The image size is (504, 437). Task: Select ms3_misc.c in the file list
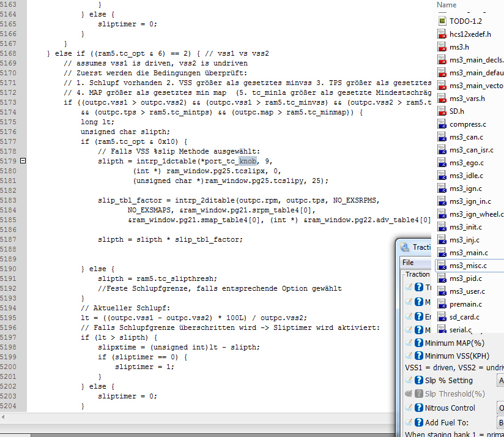point(468,266)
